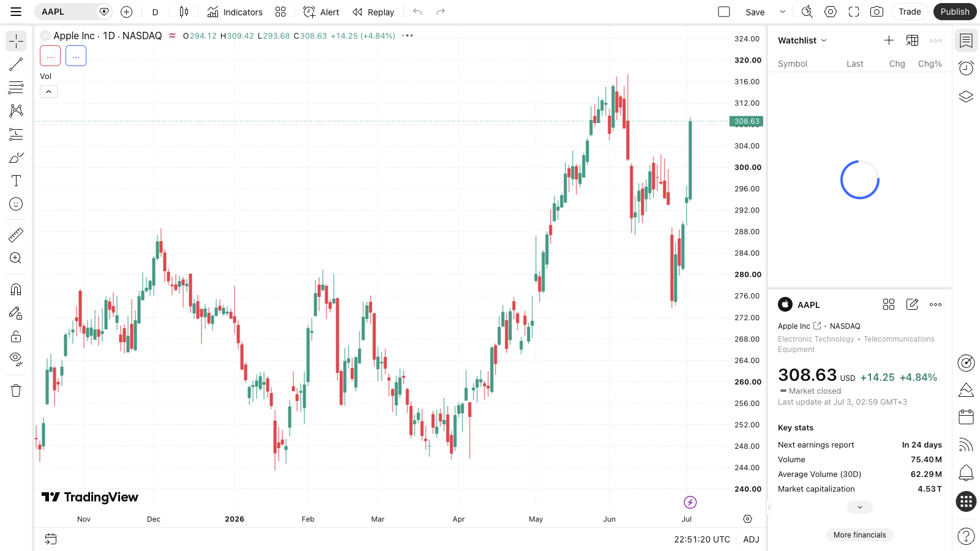Add a note for AAPL
The image size is (980, 551).
[x=912, y=304]
